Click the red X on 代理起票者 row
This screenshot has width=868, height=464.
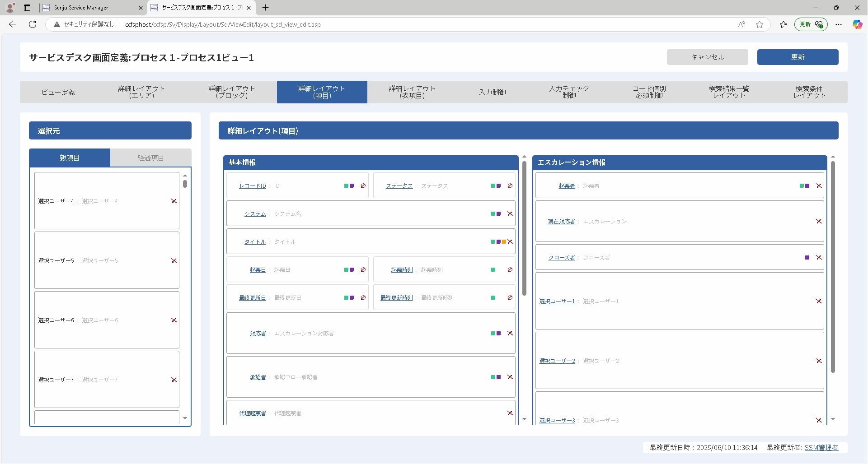[510, 413]
